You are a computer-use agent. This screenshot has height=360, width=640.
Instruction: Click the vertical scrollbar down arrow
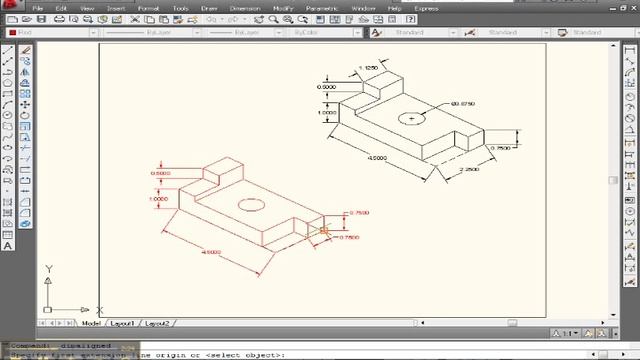613,315
